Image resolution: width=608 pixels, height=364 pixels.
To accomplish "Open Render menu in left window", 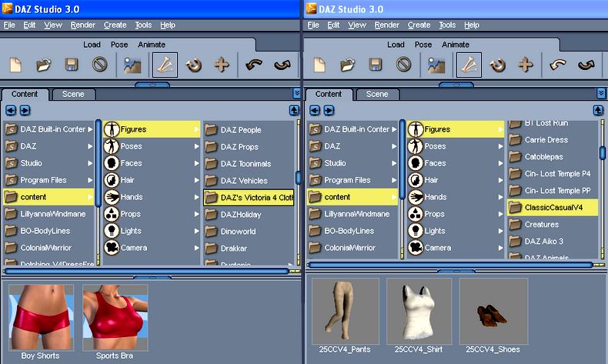I will pos(82,25).
